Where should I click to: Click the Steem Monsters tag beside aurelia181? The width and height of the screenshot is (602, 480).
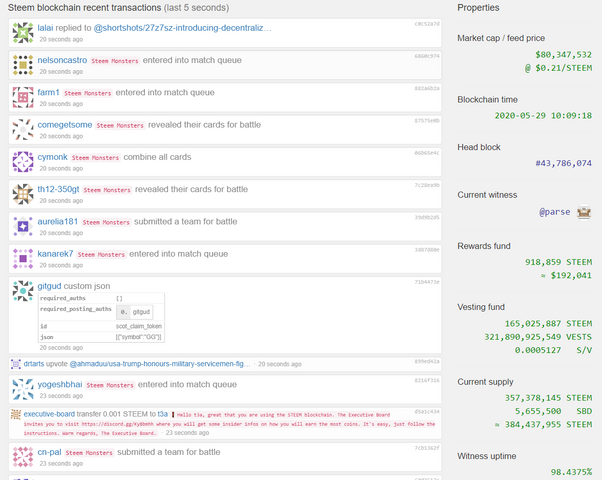tap(108, 222)
